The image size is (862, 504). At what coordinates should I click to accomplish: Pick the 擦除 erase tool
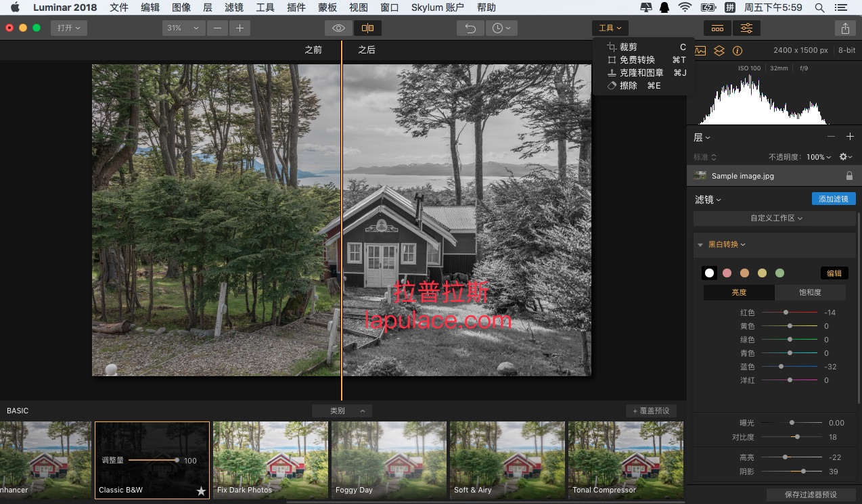[x=628, y=86]
